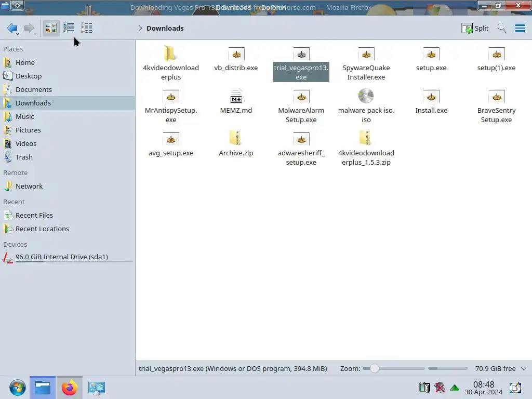
Task: Open the system settings taskbar icon
Action: tap(96, 388)
